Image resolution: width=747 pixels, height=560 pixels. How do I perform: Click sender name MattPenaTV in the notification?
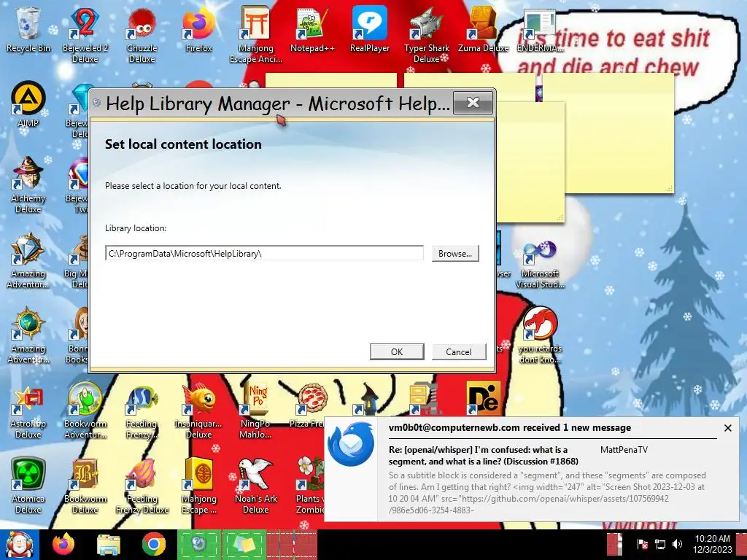click(624, 449)
